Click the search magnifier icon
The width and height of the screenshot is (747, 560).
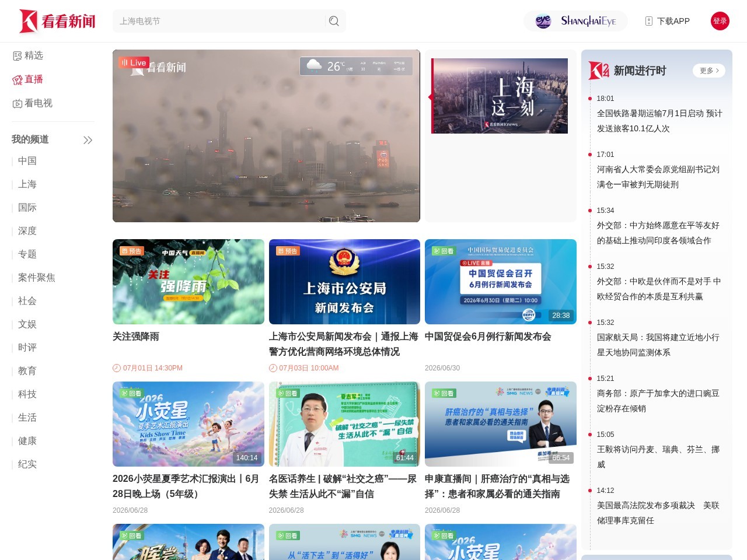[x=334, y=21]
